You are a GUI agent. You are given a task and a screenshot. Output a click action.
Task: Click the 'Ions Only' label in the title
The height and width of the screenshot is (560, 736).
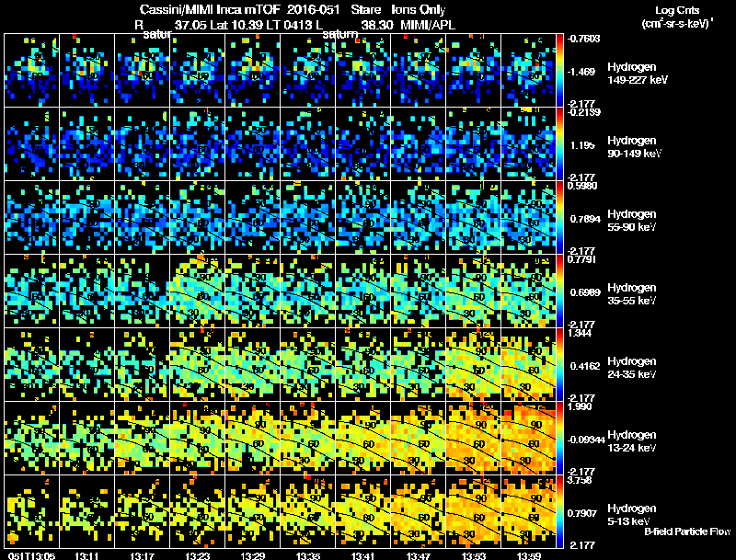[419, 10]
